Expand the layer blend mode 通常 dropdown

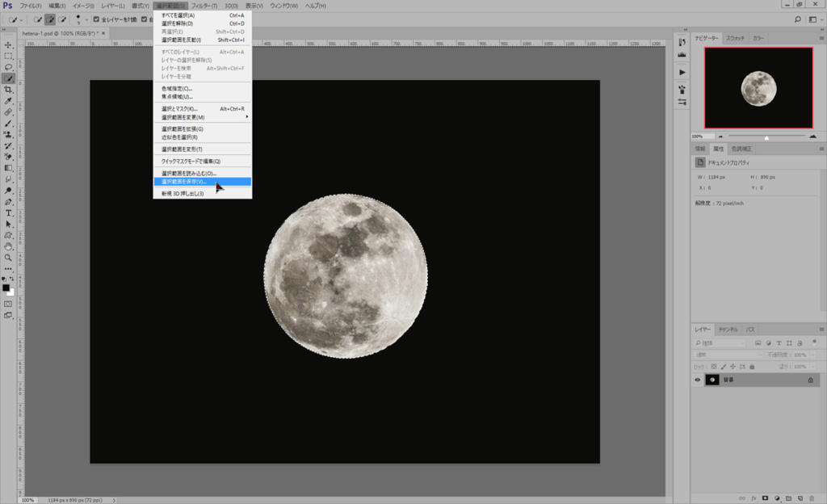(727, 355)
